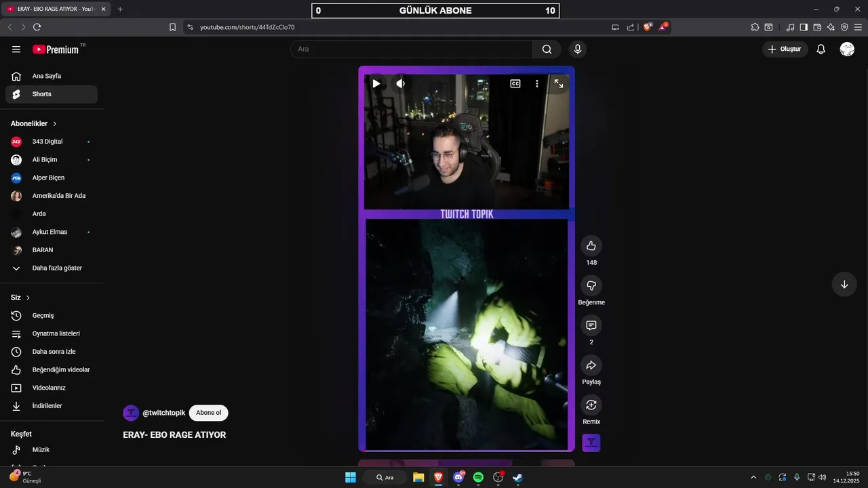Dislike the short (Beğenme)
Screen dimensions: 868x488
click(591, 285)
